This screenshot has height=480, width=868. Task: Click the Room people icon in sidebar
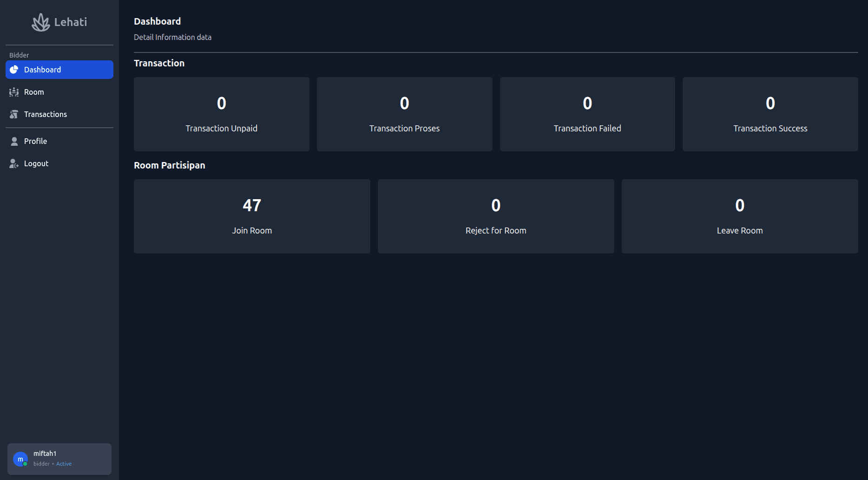(14, 92)
